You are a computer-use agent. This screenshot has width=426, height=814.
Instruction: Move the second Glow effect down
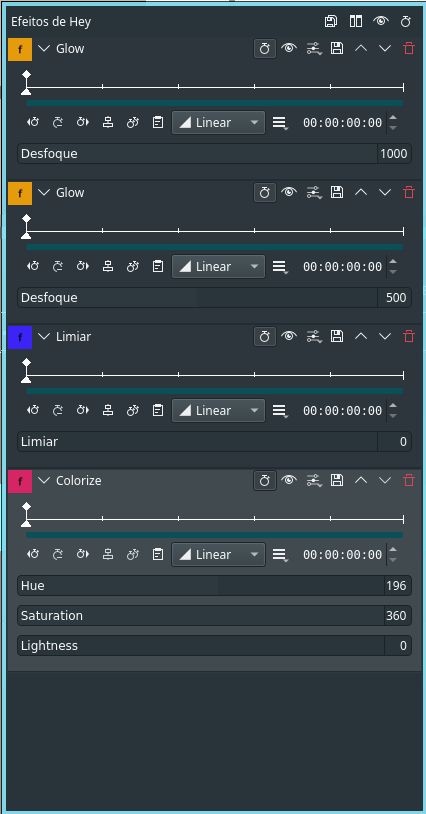click(x=384, y=193)
